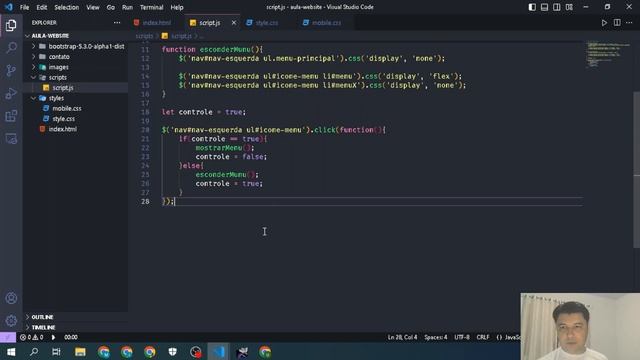Open Task View on taskbar
640x360 pixels.
coord(57,351)
